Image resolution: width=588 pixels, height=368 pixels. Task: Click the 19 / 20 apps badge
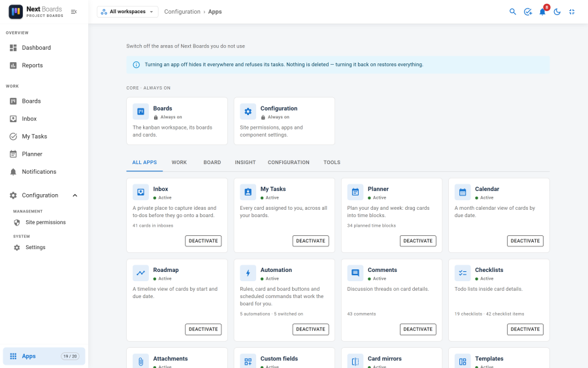coord(70,356)
